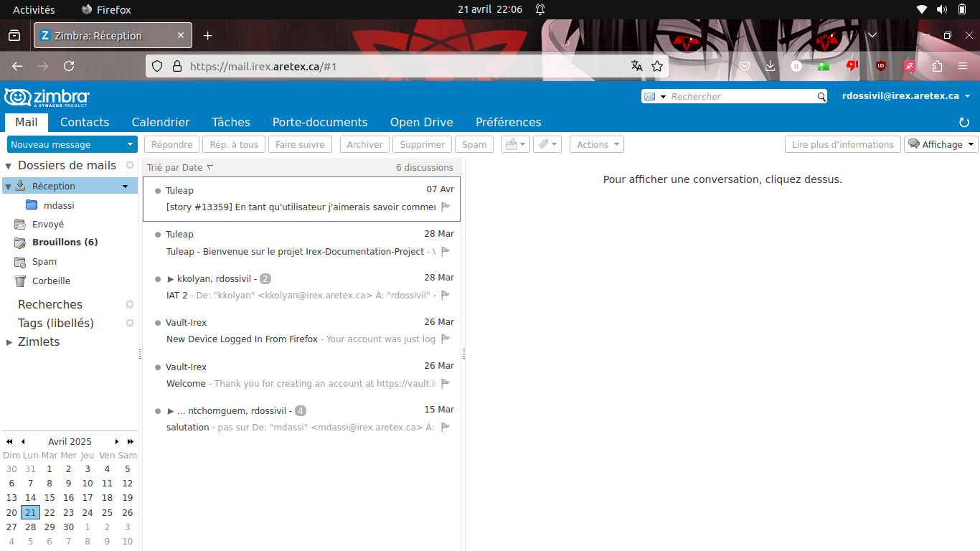Refresh mailbox with the reload arrow icon

point(964,123)
